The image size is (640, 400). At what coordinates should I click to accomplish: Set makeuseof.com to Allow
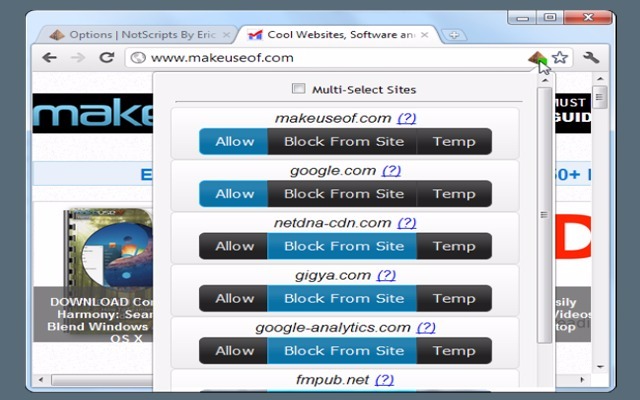234,141
